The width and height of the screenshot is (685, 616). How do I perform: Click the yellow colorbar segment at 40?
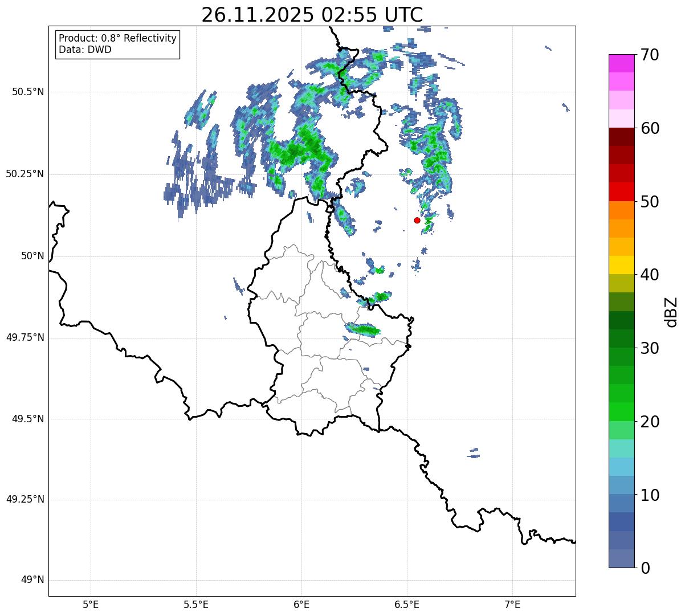click(x=621, y=265)
